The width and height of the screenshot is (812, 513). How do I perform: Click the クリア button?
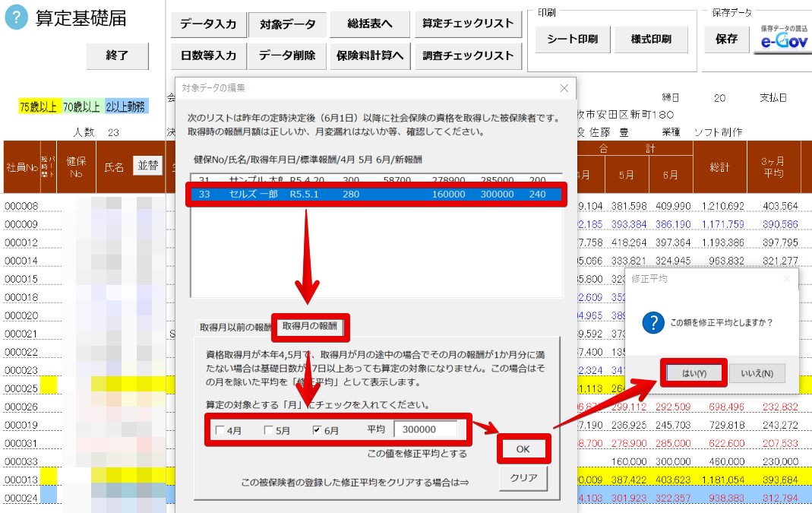pos(523,478)
